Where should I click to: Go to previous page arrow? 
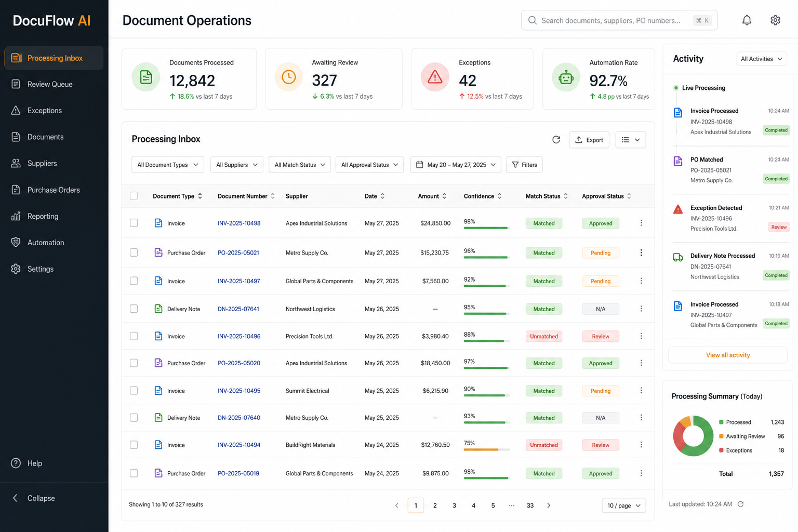tap(397, 506)
